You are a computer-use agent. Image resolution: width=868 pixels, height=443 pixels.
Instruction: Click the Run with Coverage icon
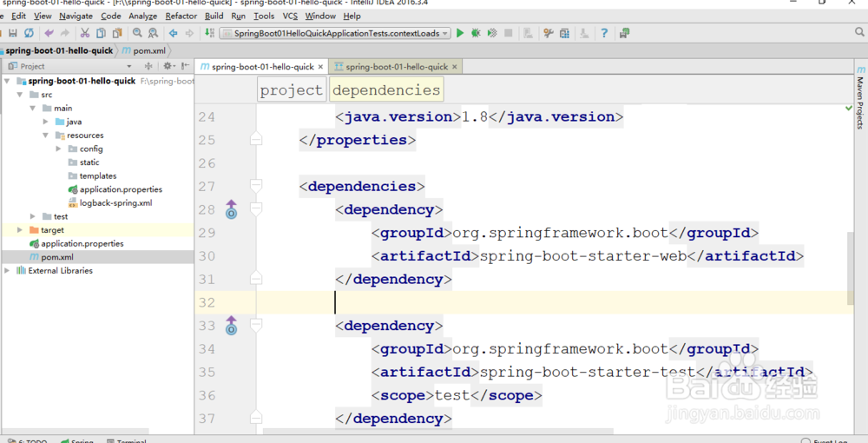tap(492, 33)
